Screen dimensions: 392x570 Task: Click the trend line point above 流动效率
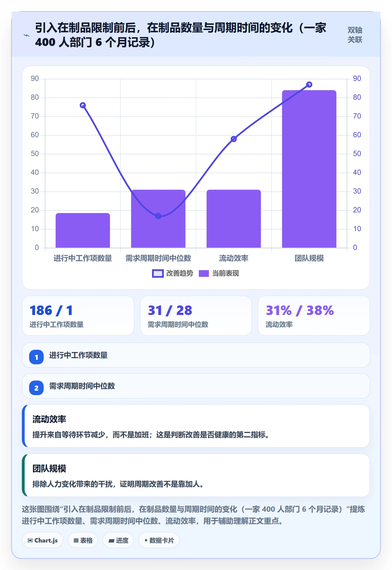[x=234, y=139]
